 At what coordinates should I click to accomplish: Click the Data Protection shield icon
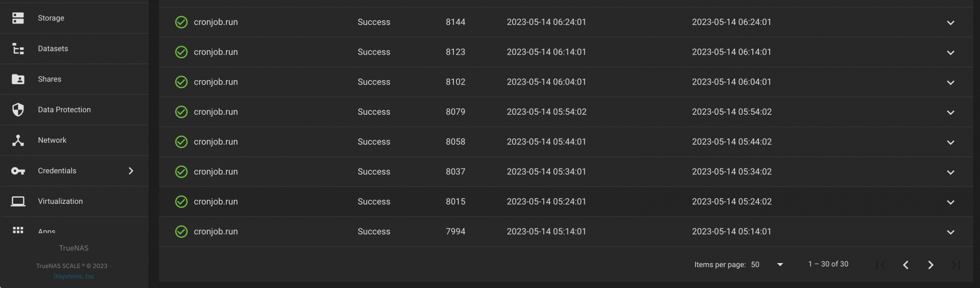(x=18, y=110)
